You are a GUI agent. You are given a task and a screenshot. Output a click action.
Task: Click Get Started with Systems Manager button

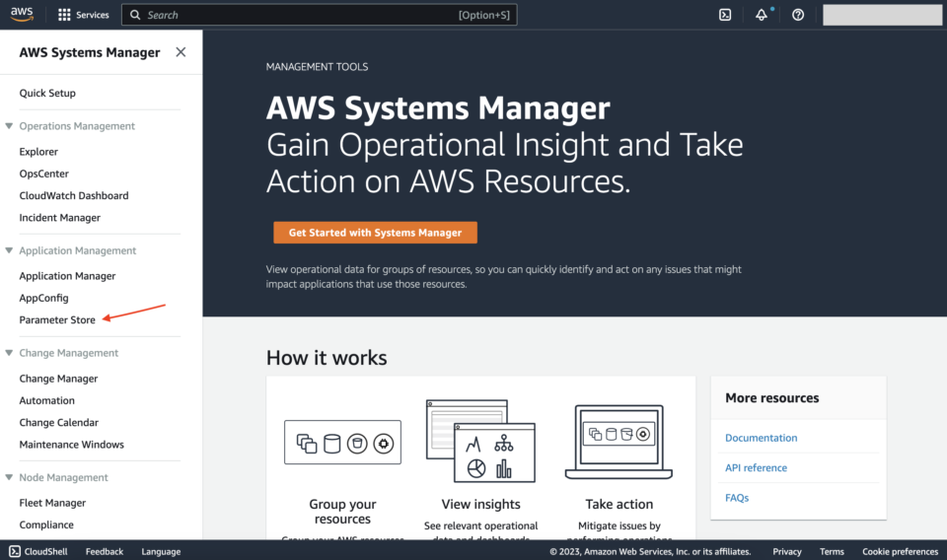click(x=375, y=233)
